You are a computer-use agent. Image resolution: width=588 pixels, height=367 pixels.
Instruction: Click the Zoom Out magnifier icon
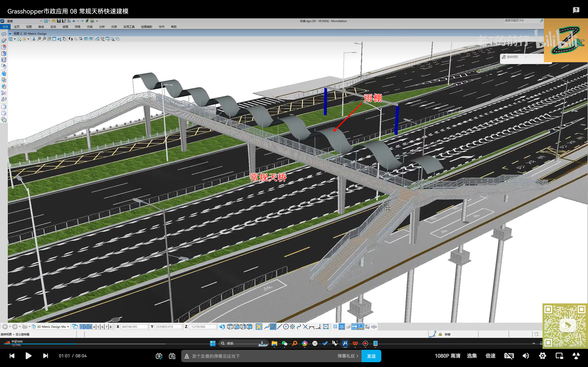pos(44,39)
